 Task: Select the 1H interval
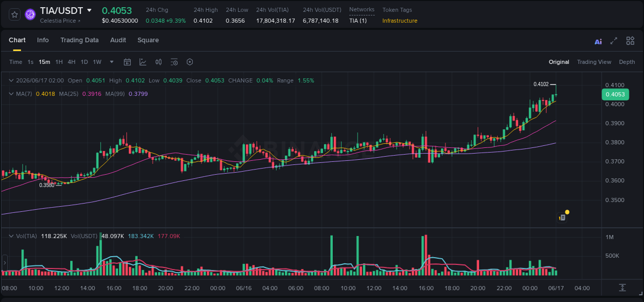pos(59,62)
